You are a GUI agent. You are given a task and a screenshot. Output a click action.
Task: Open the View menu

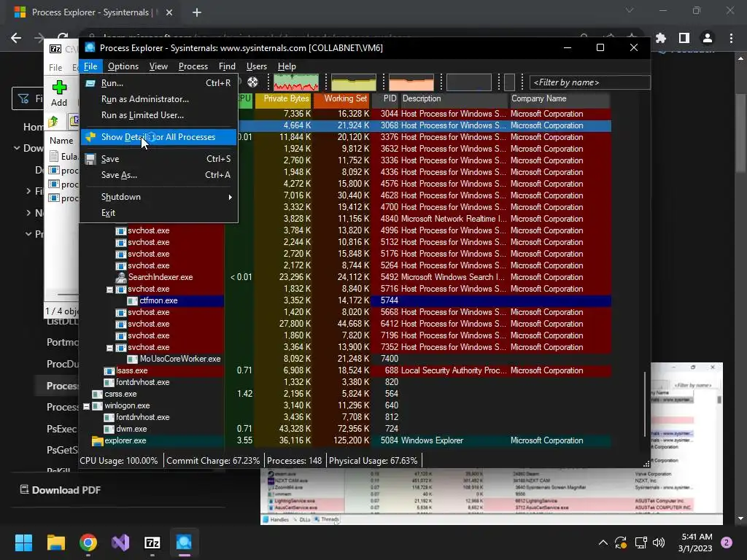tap(158, 66)
